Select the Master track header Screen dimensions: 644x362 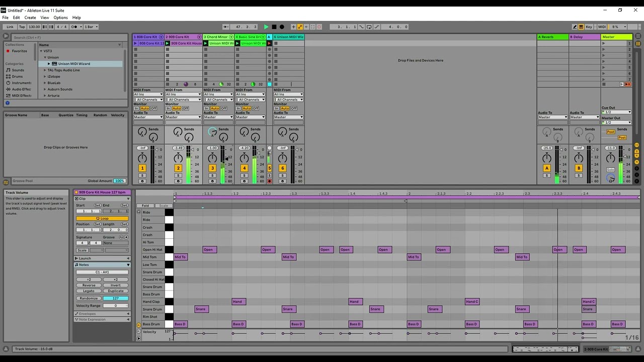616,37
